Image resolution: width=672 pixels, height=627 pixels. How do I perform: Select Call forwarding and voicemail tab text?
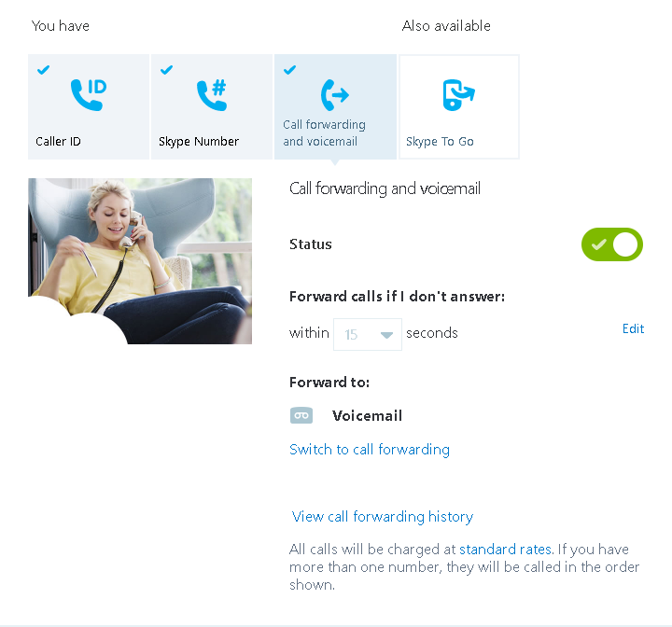[x=325, y=132]
